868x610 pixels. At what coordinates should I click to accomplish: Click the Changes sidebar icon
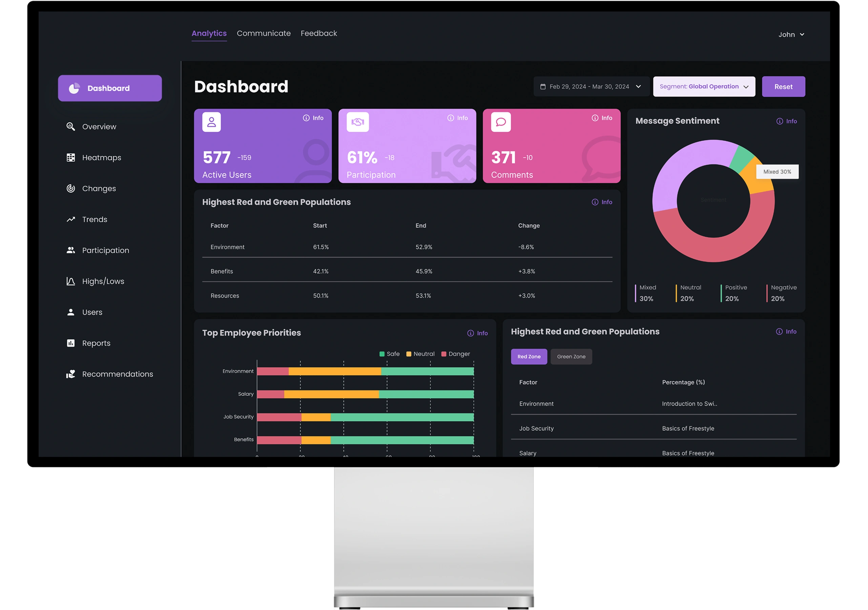[70, 188]
